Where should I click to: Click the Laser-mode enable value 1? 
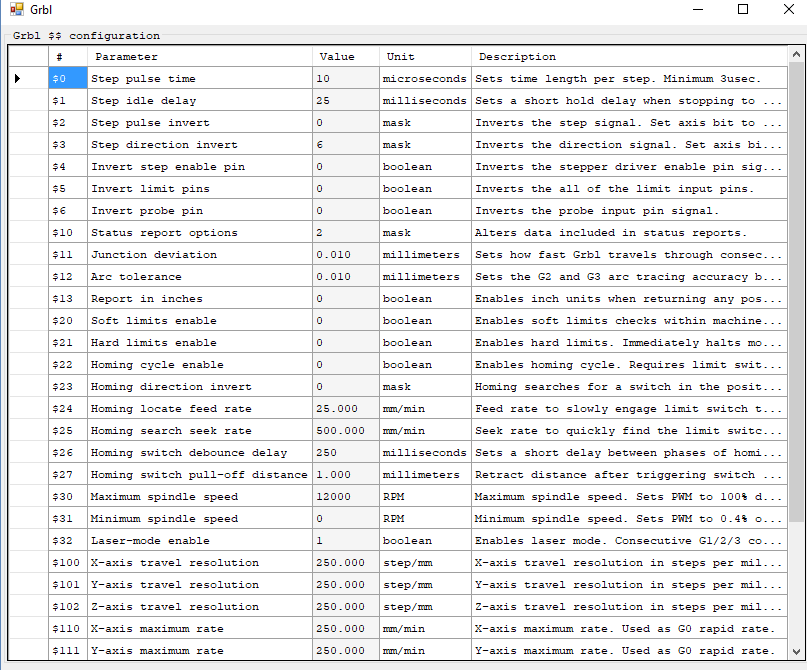(346, 540)
